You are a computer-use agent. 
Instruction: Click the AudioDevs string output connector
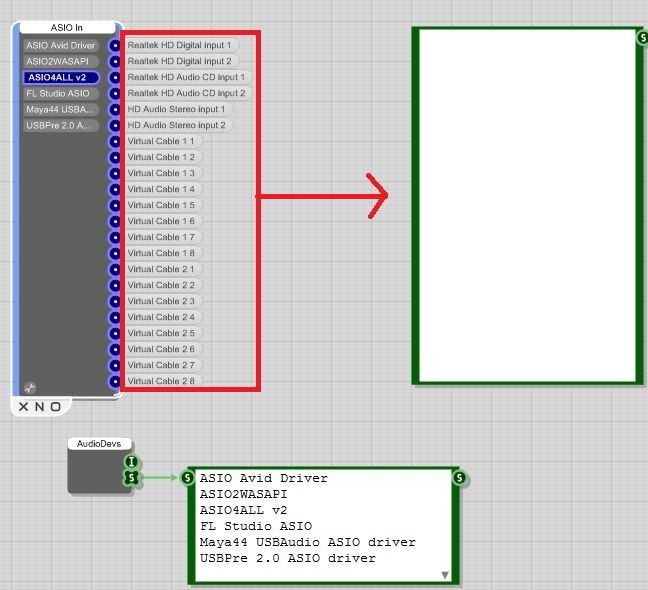pos(130,479)
